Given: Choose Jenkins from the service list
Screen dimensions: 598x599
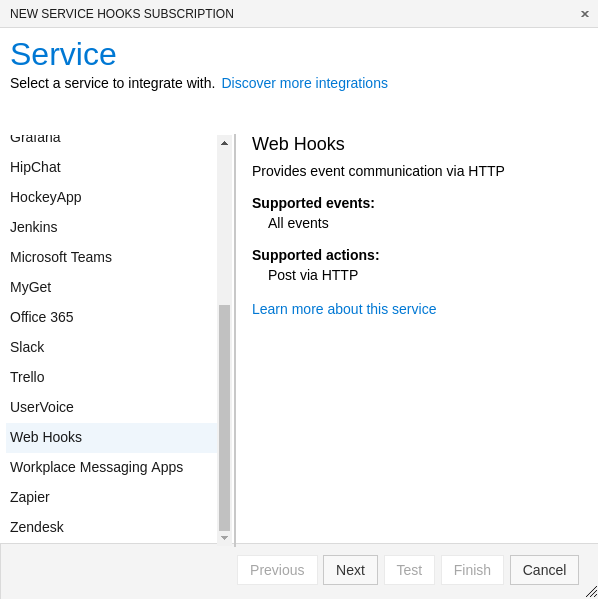Looking at the screenshot, I should coord(112,227).
